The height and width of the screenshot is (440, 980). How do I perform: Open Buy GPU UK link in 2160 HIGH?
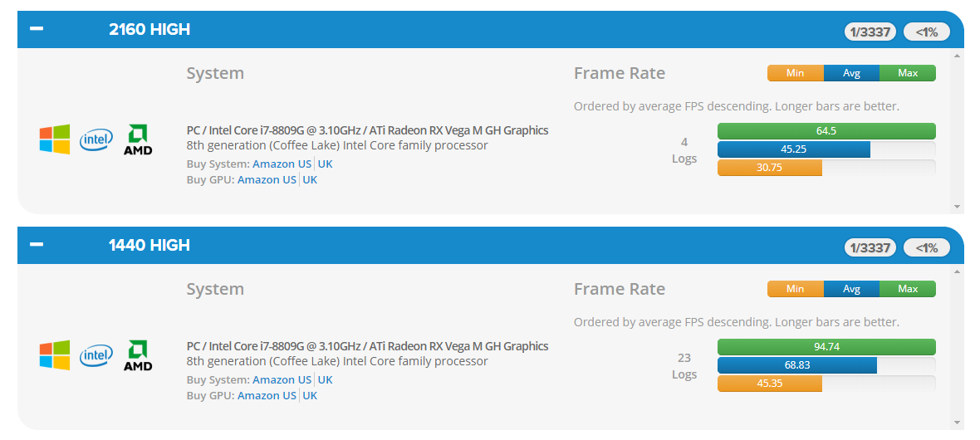(x=310, y=179)
